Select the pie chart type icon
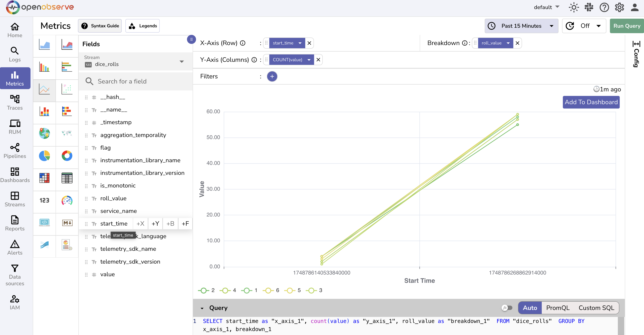This screenshot has height=335, width=644. tap(44, 156)
